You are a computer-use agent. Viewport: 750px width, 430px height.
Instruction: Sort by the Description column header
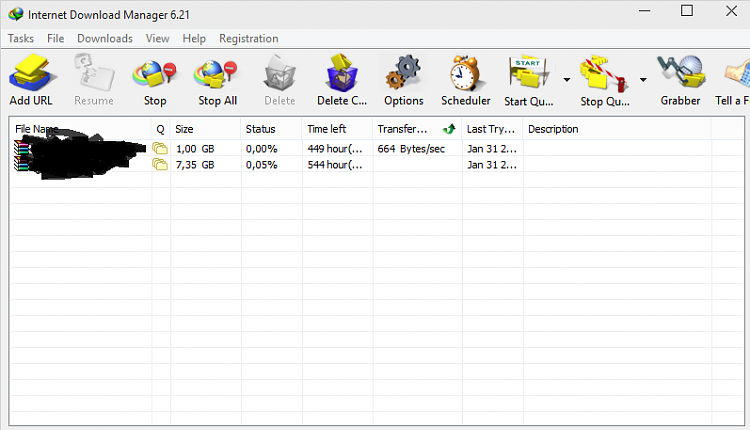coord(617,129)
